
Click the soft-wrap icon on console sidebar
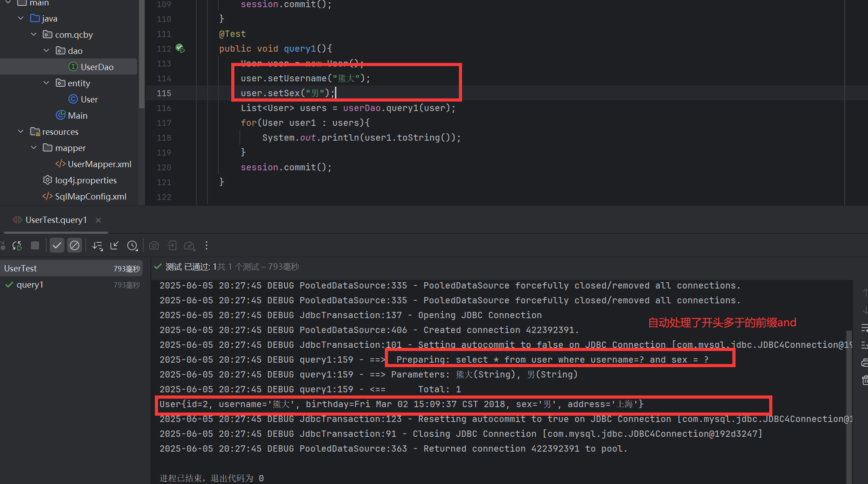(864, 328)
